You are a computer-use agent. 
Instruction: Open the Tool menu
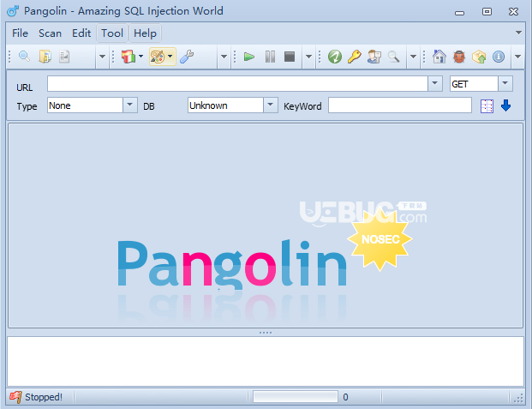(112, 33)
